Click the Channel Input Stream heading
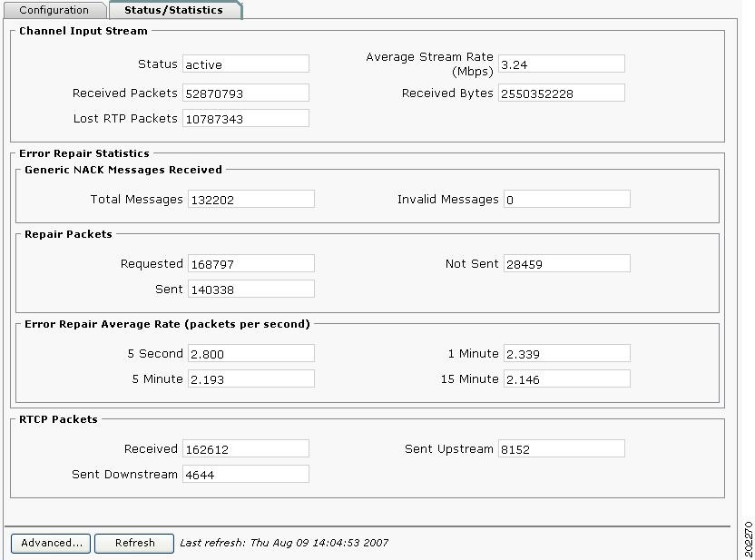Image resolution: width=755 pixels, height=560 pixels. click(83, 31)
